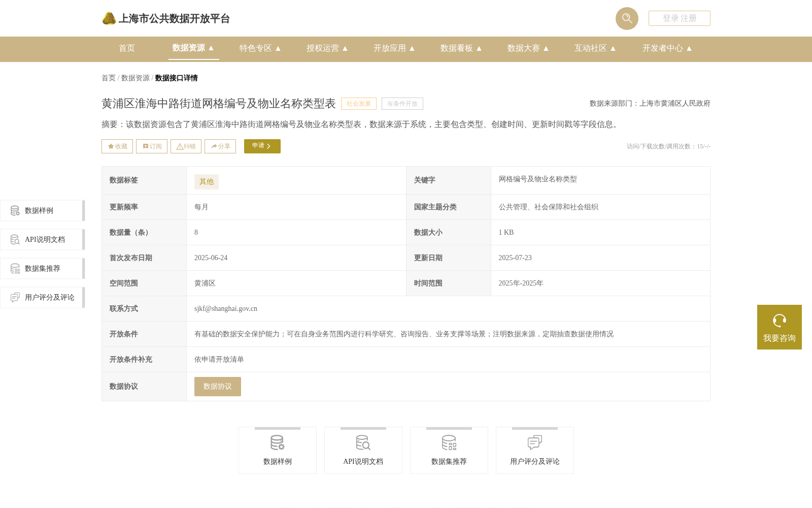The image size is (812, 508).
Task: Click the share arrow icon on 分享
Action: (x=214, y=146)
